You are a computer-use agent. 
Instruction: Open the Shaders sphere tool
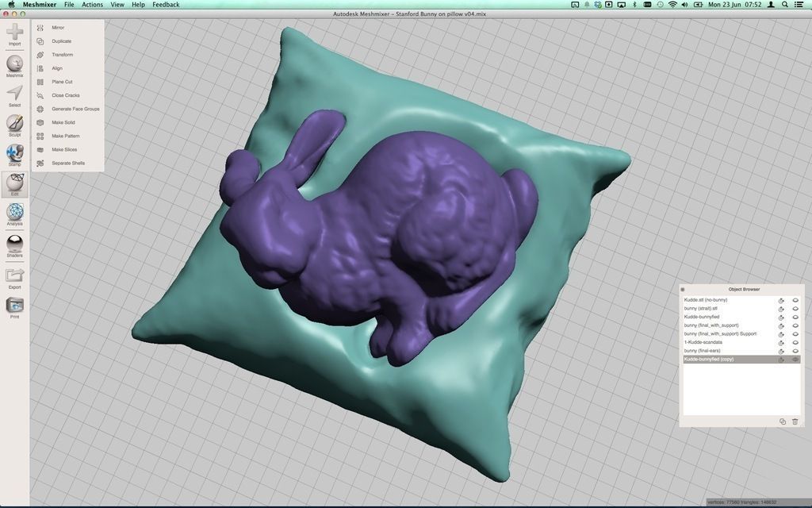point(14,244)
